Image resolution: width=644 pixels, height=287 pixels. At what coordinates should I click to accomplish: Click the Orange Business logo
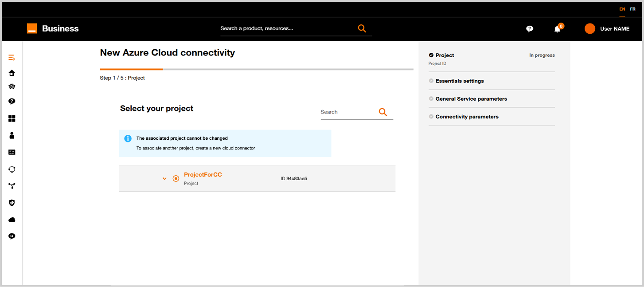coord(53,28)
